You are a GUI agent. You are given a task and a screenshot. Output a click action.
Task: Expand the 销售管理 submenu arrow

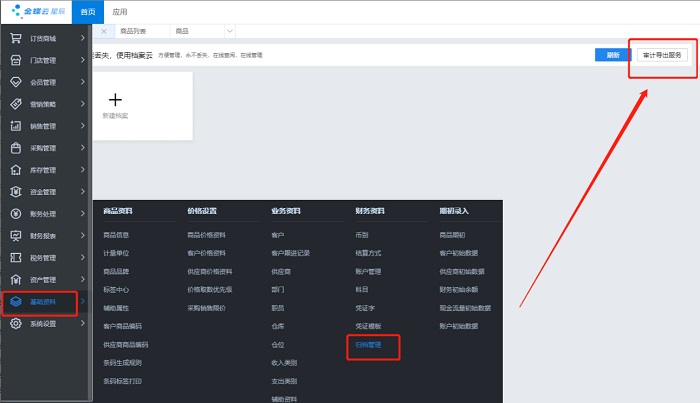coord(82,126)
